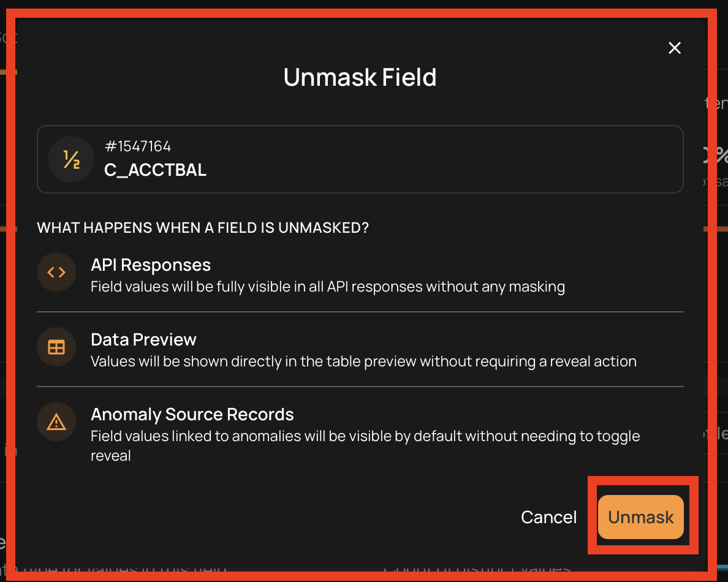
Task: Click the Unmask Field dialog title
Action: tap(360, 77)
